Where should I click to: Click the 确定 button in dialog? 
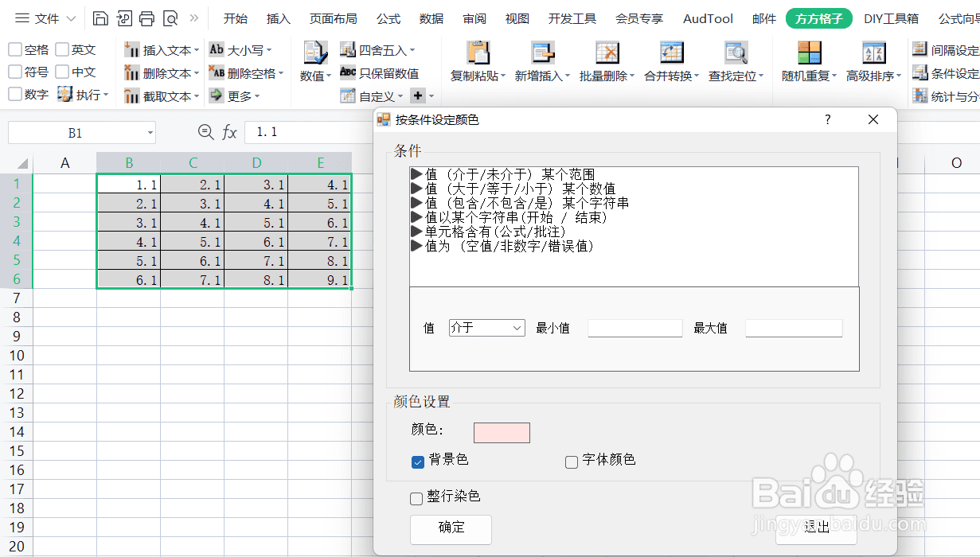click(451, 529)
